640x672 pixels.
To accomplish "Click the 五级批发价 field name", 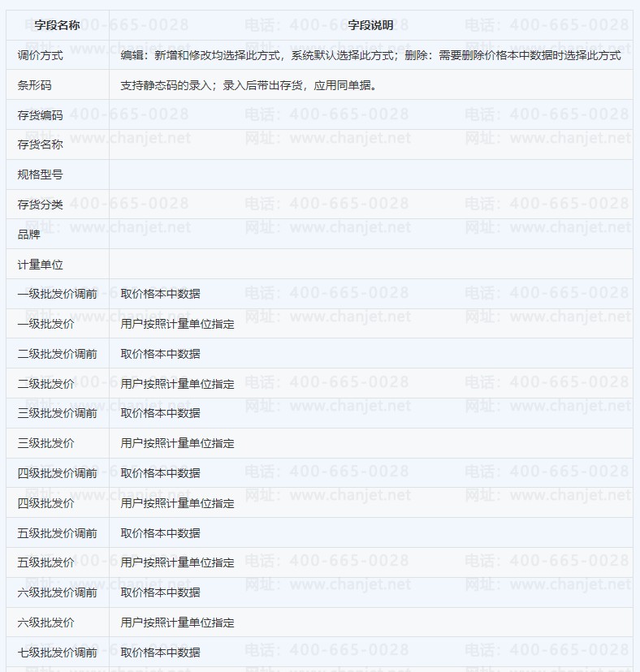I will [x=46, y=562].
